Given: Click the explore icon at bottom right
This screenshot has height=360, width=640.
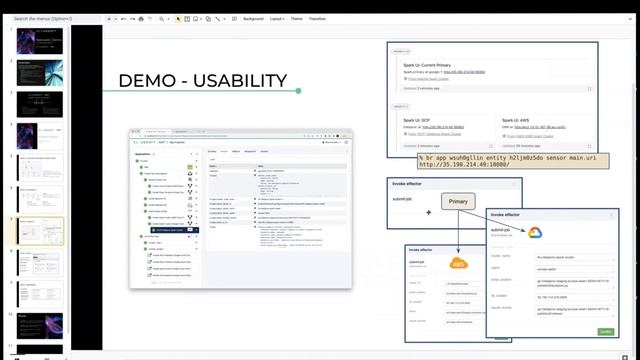Looking at the screenshot, I should tap(624, 358).
